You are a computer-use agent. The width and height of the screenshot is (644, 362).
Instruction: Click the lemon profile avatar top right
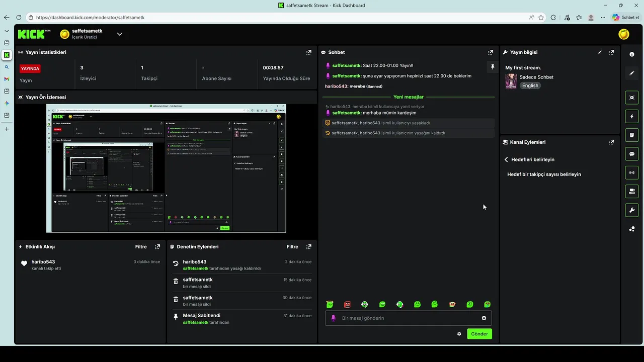(624, 34)
